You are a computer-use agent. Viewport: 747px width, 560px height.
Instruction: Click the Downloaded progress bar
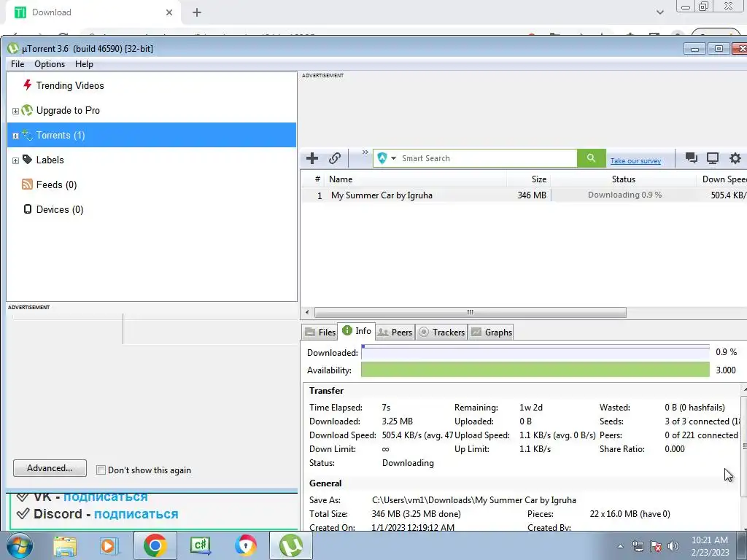pos(535,352)
